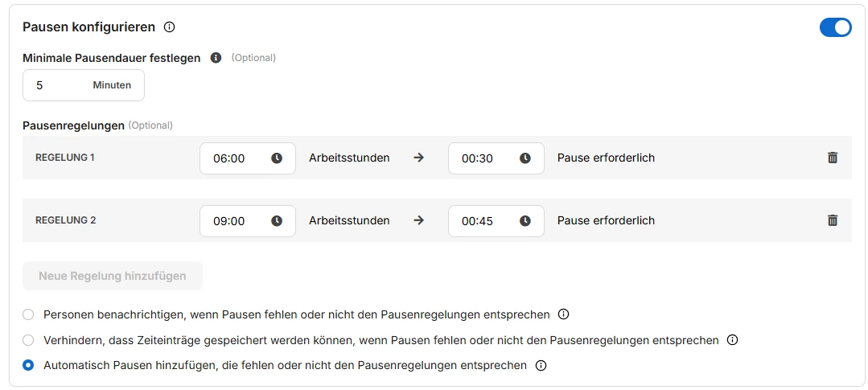Screen dimensions: 868x390
Task: Click info icon after Personen benachrichtigen option
Action: (563, 314)
